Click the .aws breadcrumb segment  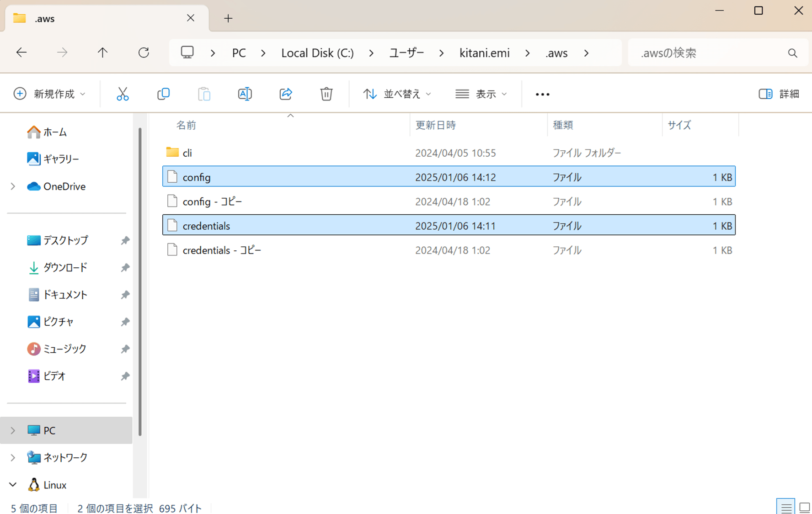556,53
